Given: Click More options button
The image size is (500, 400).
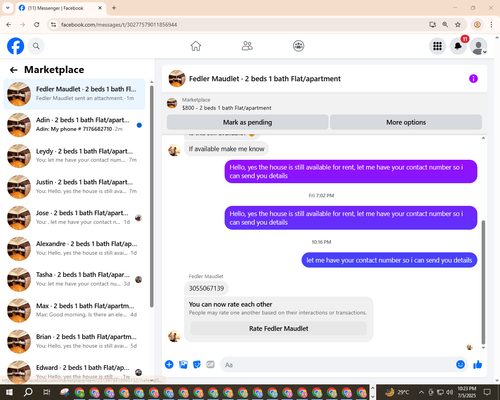Looking at the screenshot, I should coord(406,122).
